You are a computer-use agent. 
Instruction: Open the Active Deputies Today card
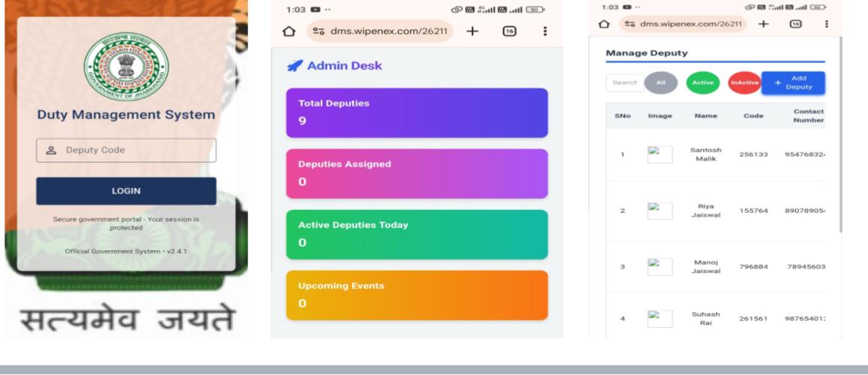click(x=417, y=234)
